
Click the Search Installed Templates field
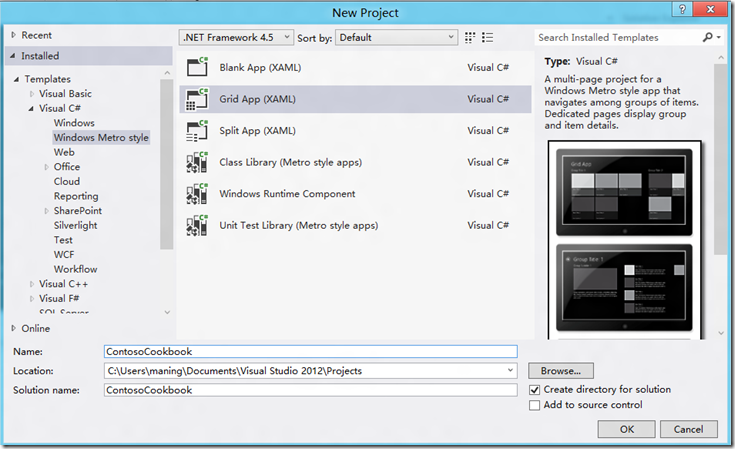click(x=618, y=37)
